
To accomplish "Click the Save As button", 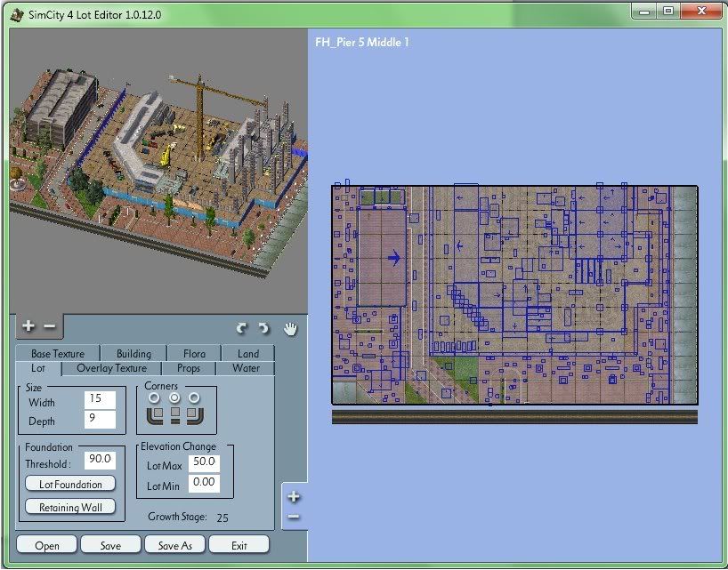I will pyautogui.click(x=175, y=545).
